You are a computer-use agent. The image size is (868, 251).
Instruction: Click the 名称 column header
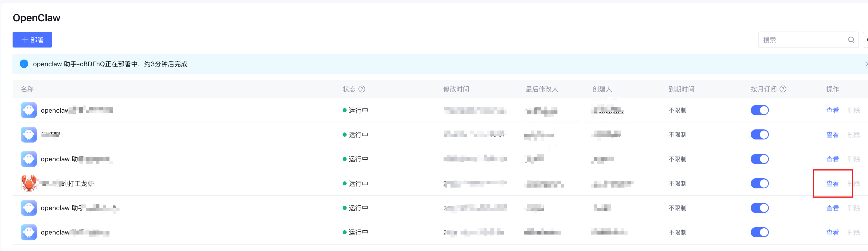(x=27, y=89)
